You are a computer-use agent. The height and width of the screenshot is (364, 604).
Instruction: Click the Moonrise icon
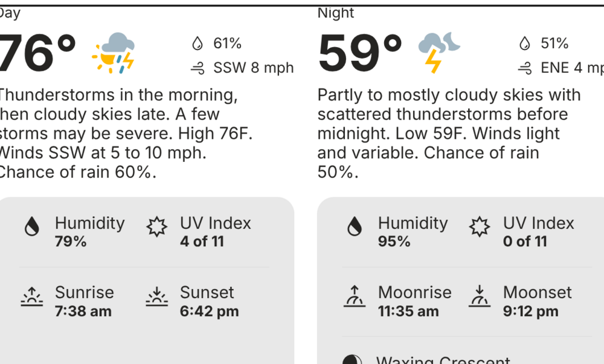355,296
